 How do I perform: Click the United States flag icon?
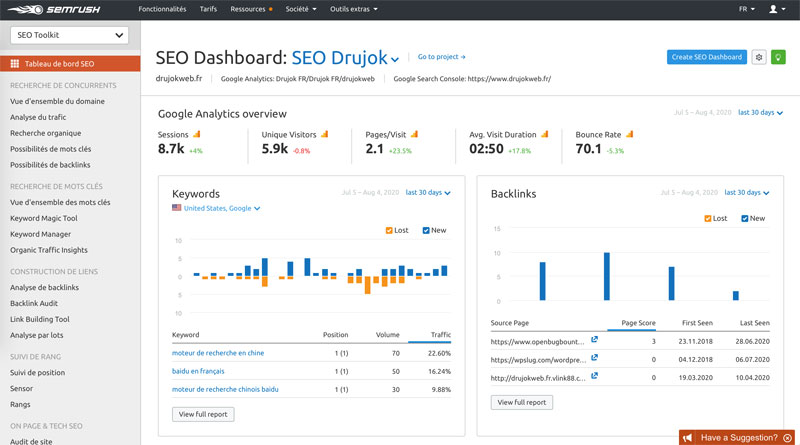tap(177, 208)
